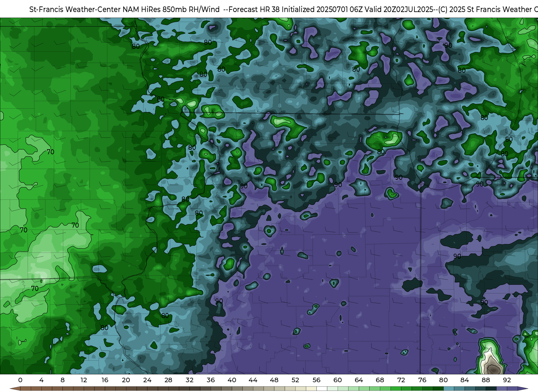Click the light teal swatch at 80 on colorbar
Screen dimensions: 538x392
449,389
